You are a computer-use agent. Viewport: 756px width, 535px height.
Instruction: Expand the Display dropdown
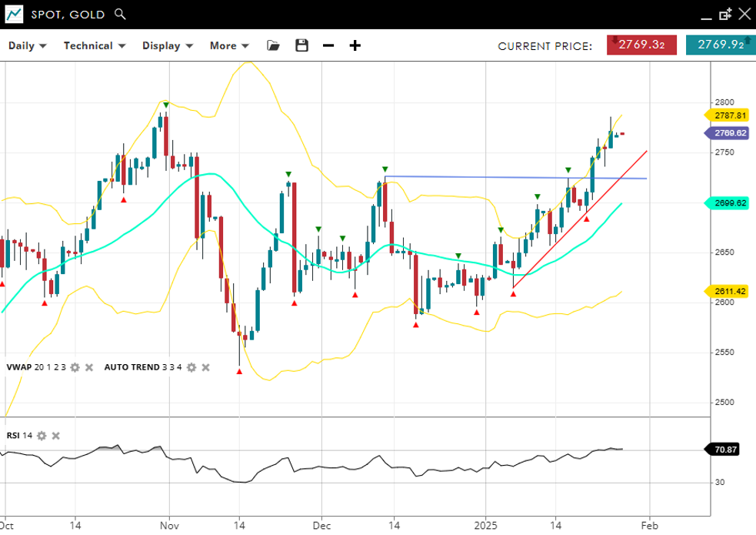pyautogui.click(x=167, y=45)
